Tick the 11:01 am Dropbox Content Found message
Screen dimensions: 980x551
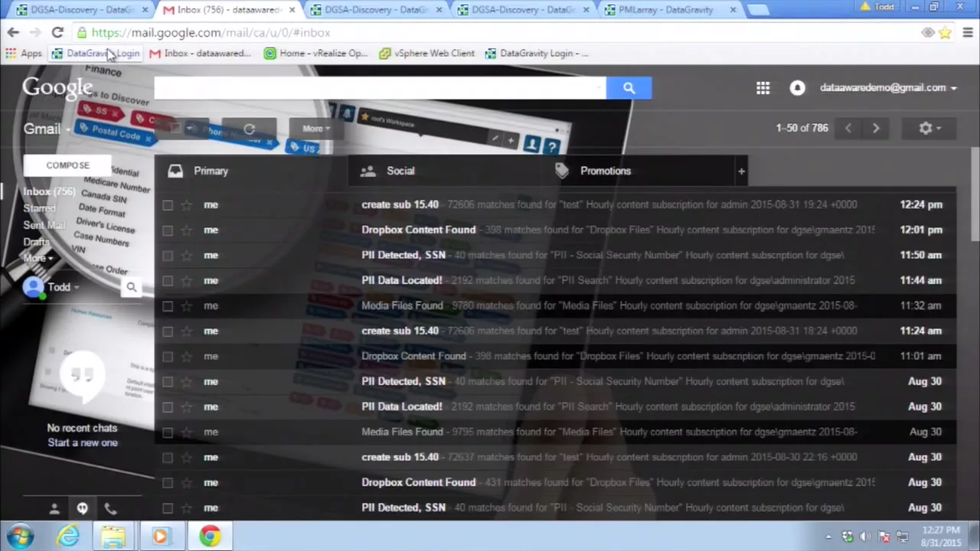tap(168, 357)
